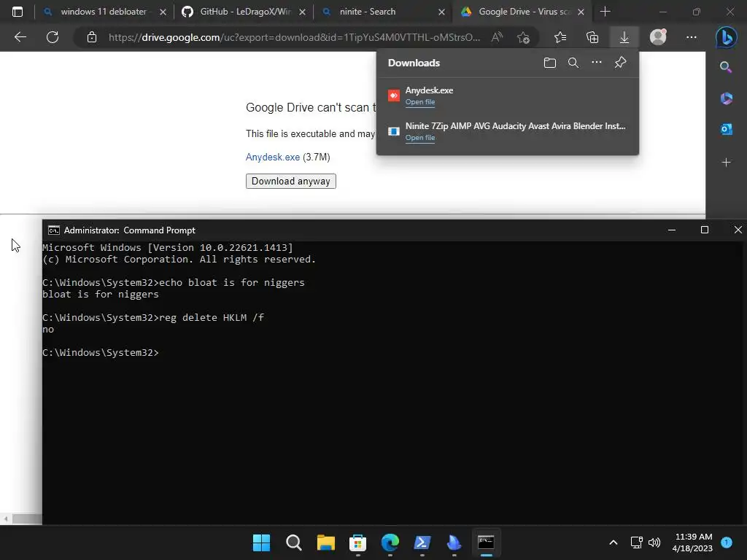This screenshot has width=747, height=560.
Task: Open PowerShell from the taskbar
Action: [x=422, y=542]
